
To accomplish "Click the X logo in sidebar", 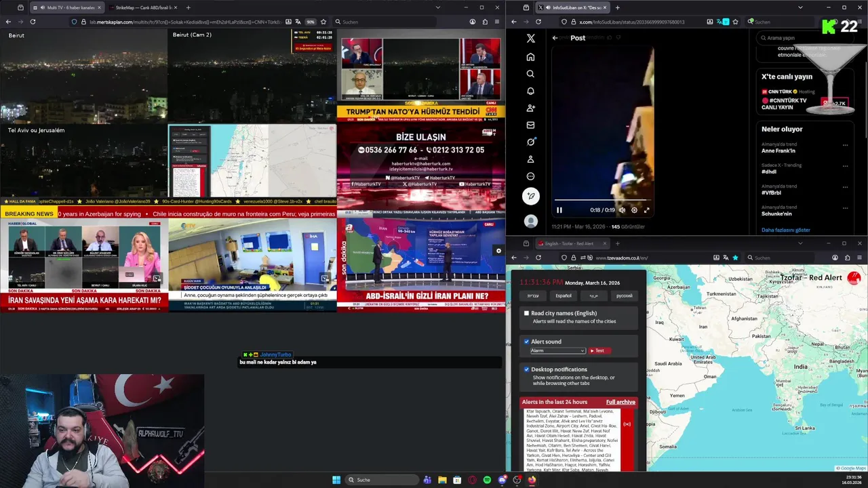I will click(530, 39).
